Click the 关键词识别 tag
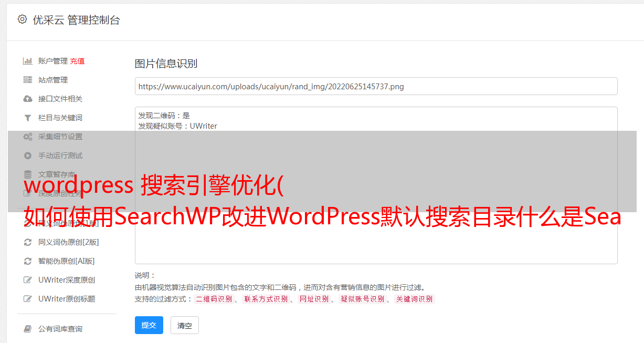 coord(415,299)
